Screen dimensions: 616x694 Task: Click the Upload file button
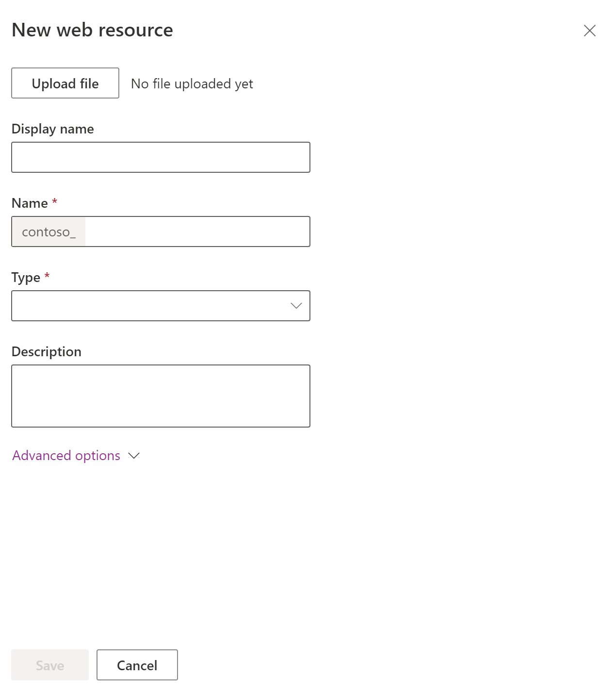click(65, 83)
